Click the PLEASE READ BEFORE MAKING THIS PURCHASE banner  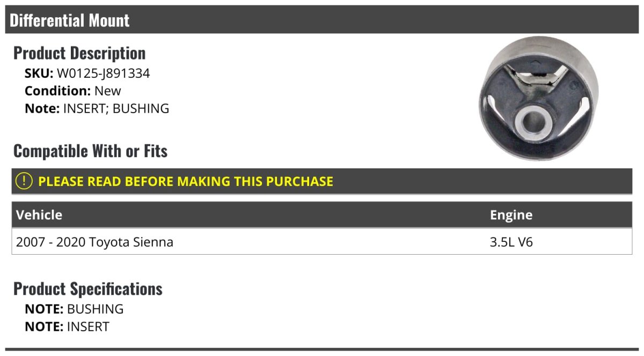[185, 181]
